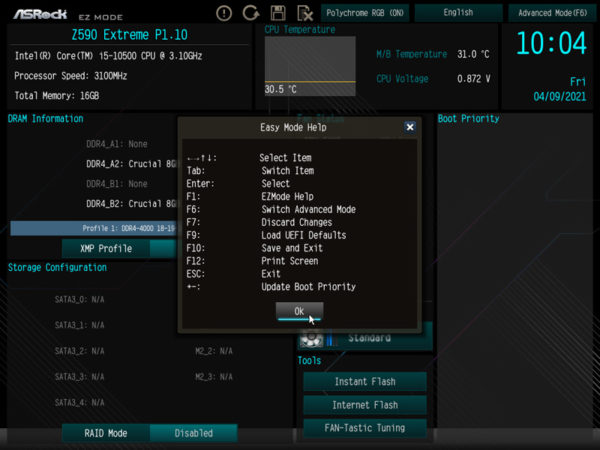The image size is (600, 450).
Task: Click M/B Temperature 31.0 °C value
Action: [x=473, y=54]
